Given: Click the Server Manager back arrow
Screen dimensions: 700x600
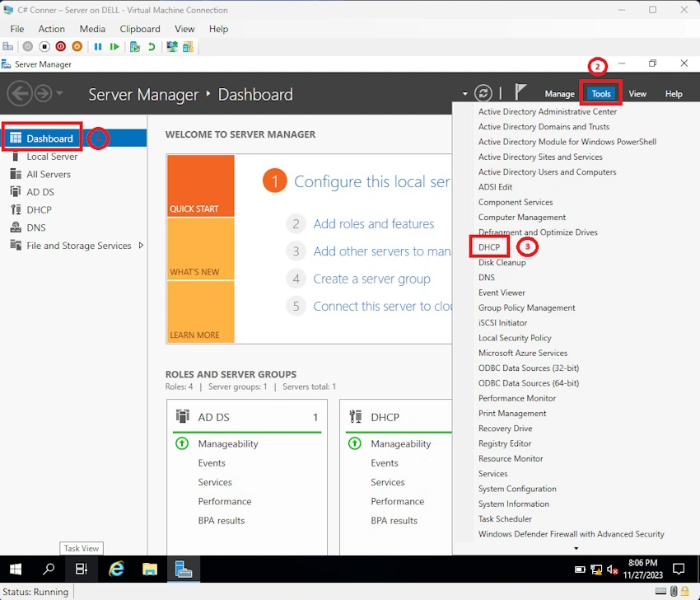Looking at the screenshot, I should pyautogui.click(x=20, y=93).
